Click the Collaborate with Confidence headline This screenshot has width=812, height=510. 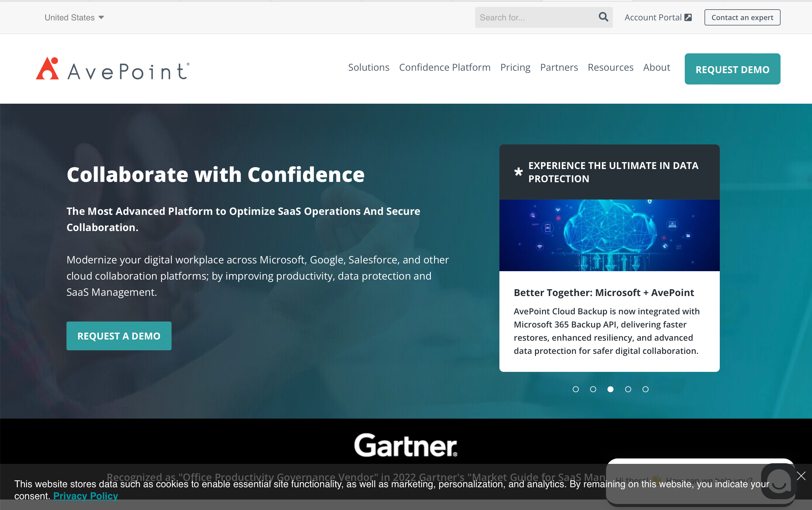[216, 174]
